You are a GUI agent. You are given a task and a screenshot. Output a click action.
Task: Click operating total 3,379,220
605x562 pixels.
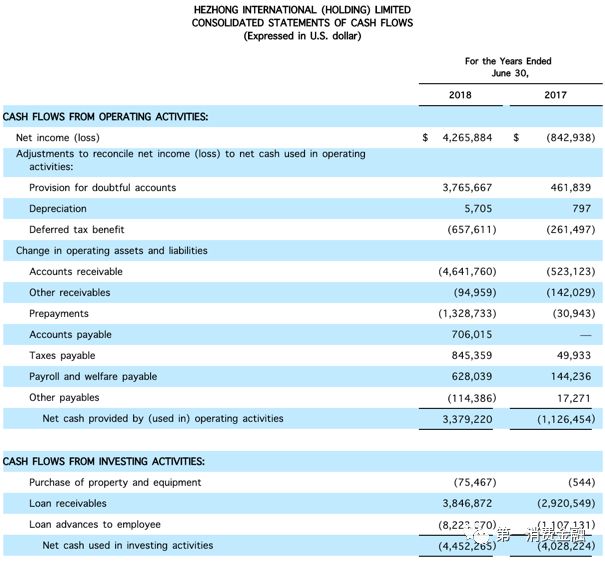tap(467, 419)
